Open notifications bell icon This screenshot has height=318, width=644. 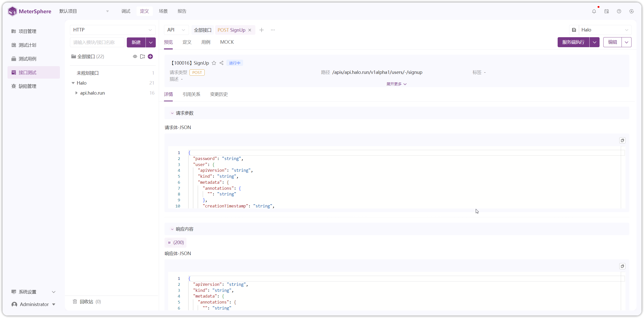pyautogui.click(x=594, y=11)
